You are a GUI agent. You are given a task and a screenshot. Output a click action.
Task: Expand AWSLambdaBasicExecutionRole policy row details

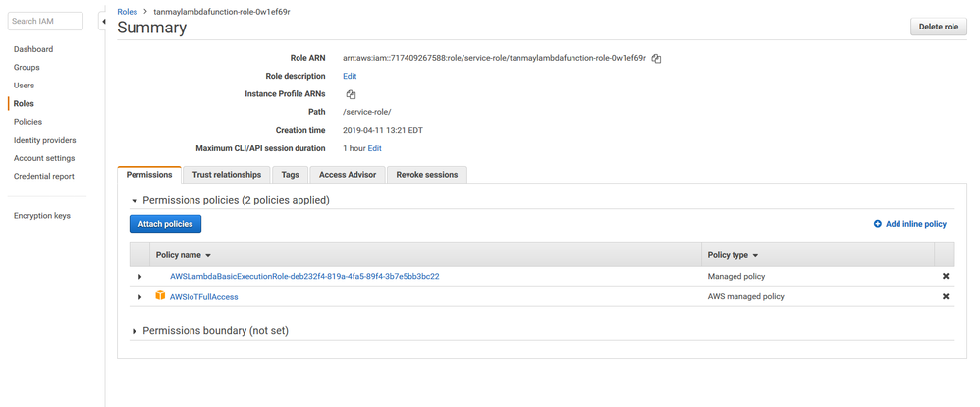click(140, 277)
